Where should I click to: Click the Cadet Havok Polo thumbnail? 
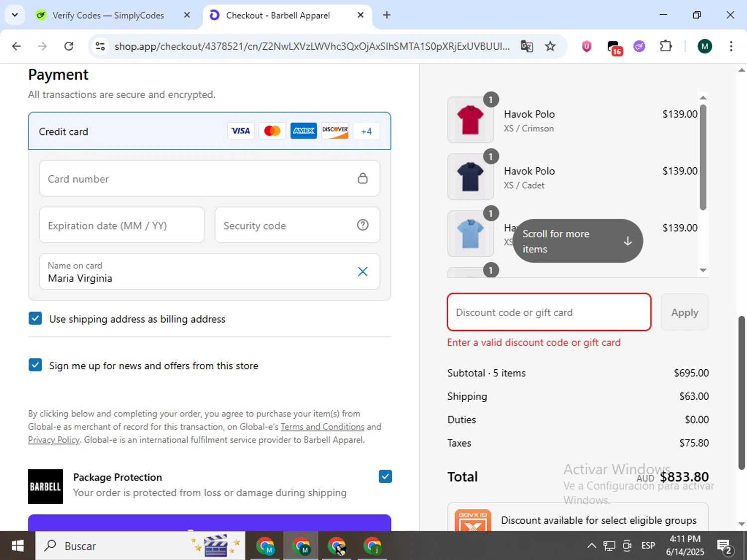(470, 177)
